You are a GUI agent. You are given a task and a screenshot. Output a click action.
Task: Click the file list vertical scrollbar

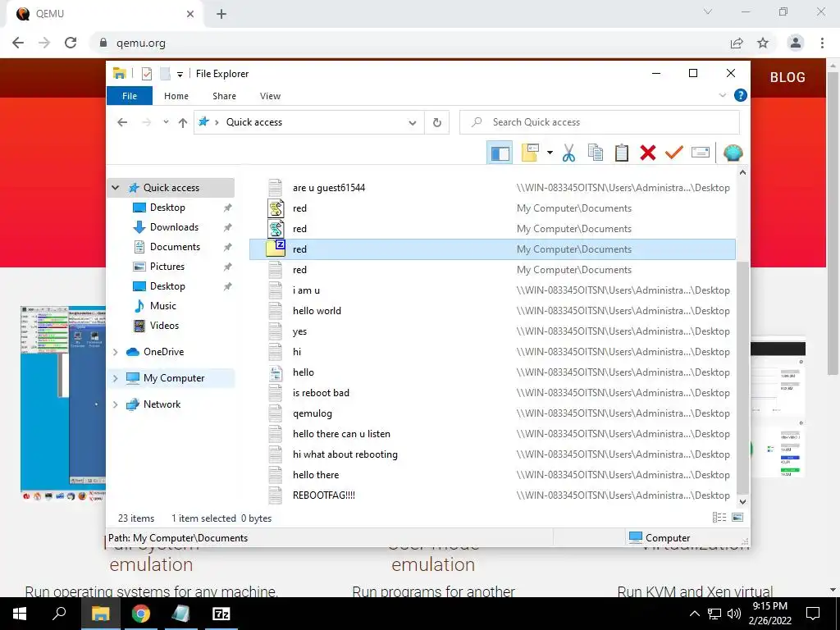click(742, 377)
